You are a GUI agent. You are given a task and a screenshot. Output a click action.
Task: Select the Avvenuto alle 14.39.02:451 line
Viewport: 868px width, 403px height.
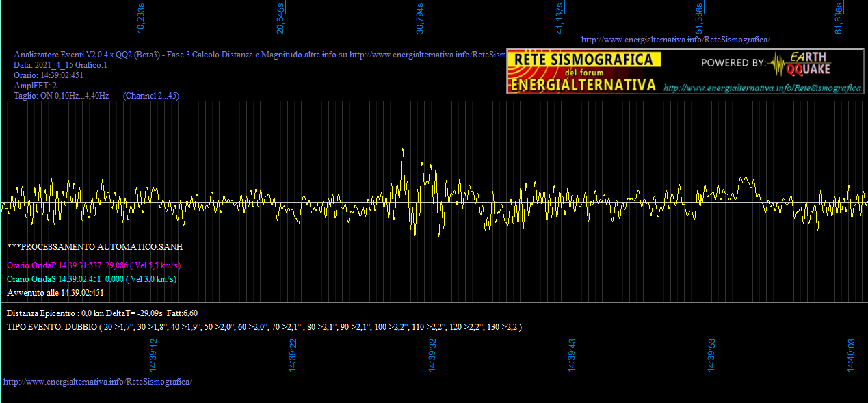(55, 293)
